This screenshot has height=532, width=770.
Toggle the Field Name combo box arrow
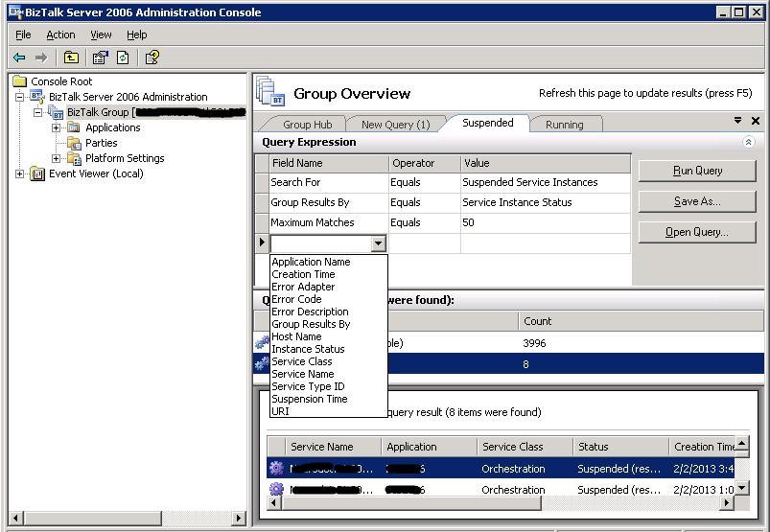tap(378, 243)
